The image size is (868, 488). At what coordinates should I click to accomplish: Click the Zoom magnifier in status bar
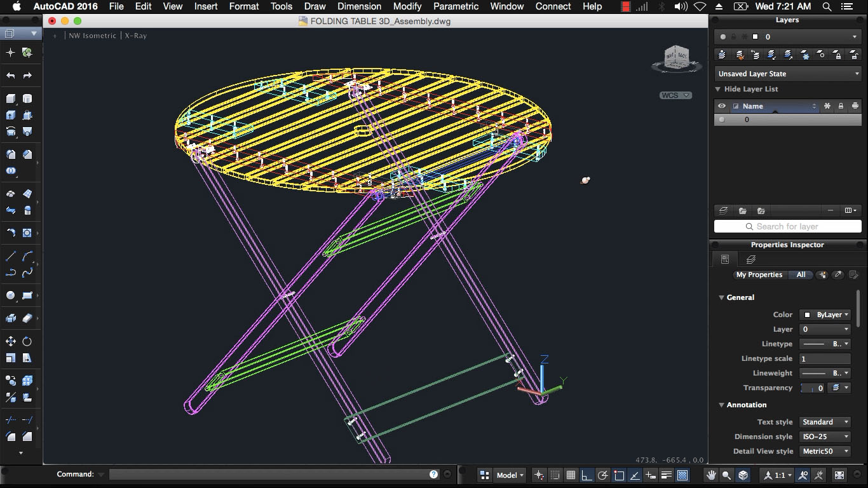coord(727,475)
